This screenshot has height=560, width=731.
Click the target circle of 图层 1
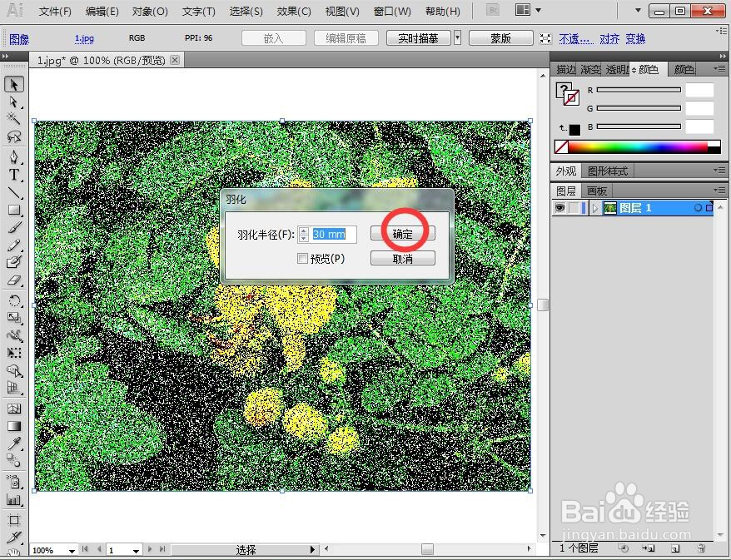tap(698, 208)
